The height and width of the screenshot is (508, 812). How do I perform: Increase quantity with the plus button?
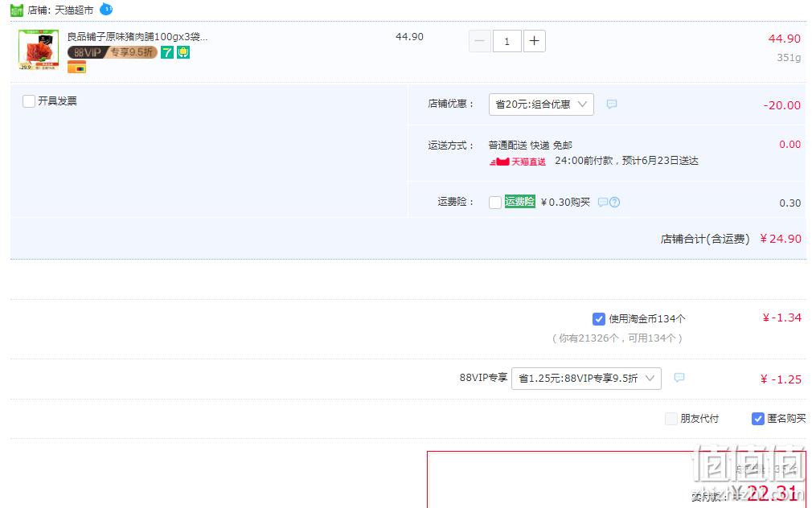coord(535,41)
